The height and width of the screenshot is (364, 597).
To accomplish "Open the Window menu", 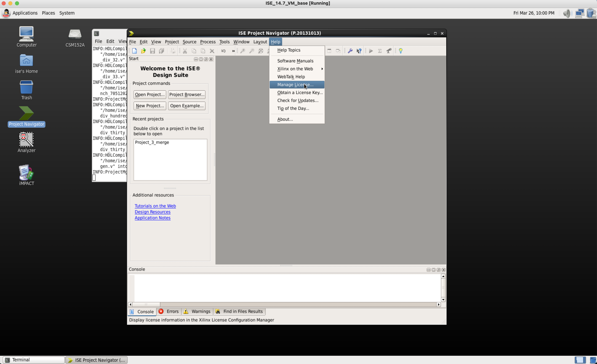I will coord(241,42).
